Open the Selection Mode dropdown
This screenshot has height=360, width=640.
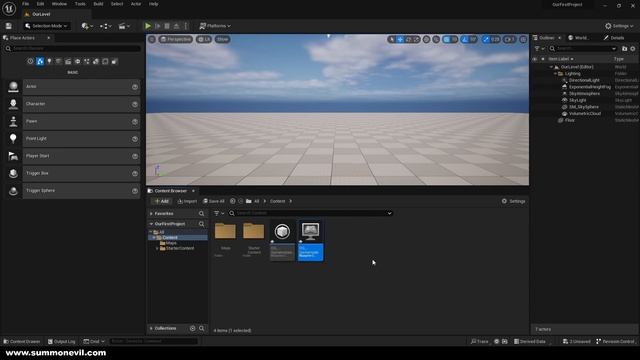46,26
